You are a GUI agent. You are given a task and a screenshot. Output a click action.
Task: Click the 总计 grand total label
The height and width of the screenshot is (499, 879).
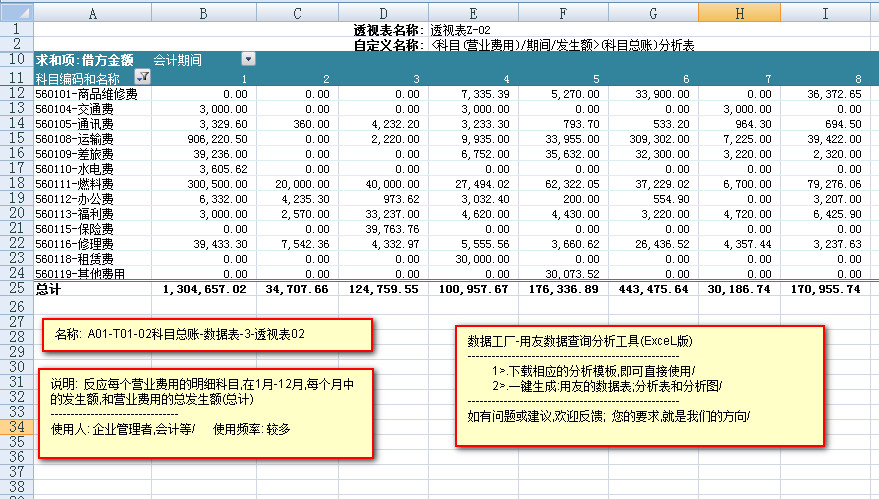click(x=50, y=289)
